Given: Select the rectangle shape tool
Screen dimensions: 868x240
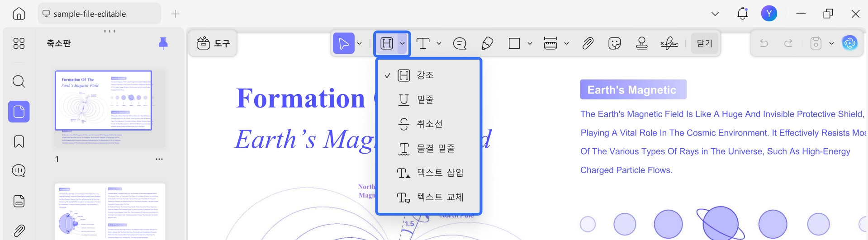Looking at the screenshot, I should [514, 43].
